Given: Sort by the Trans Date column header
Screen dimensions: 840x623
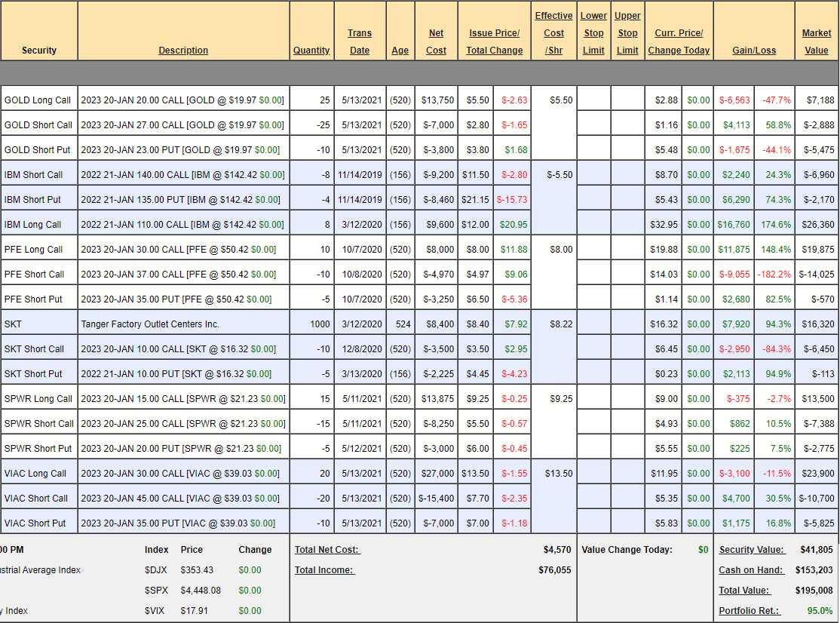Looking at the screenshot, I should 360,41.
